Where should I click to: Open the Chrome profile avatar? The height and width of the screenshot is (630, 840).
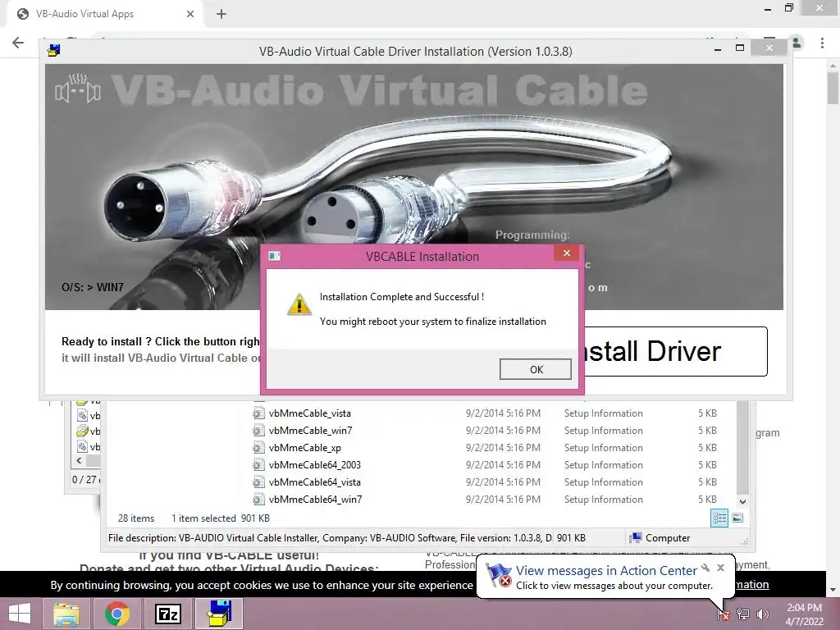pos(797,43)
